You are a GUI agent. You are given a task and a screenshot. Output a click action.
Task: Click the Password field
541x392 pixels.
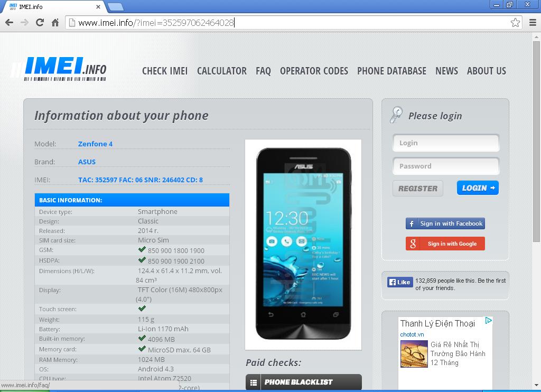[x=446, y=166]
